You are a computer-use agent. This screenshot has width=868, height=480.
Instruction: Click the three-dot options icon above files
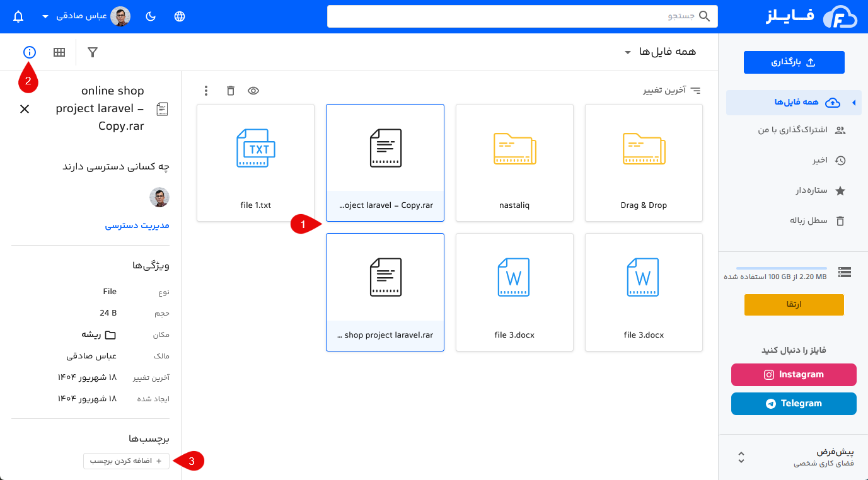[205, 91]
